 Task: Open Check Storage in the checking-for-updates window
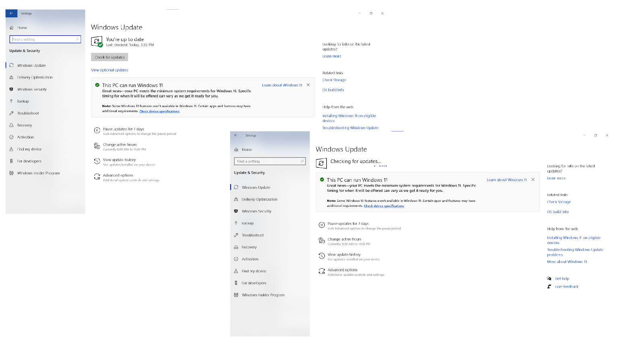pos(559,202)
